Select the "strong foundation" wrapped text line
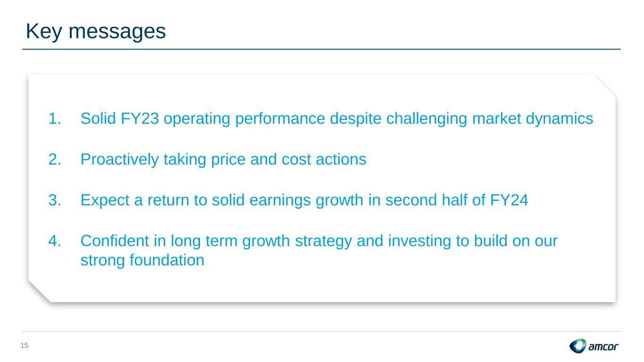The height and width of the screenshot is (362, 644). (x=142, y=260)
